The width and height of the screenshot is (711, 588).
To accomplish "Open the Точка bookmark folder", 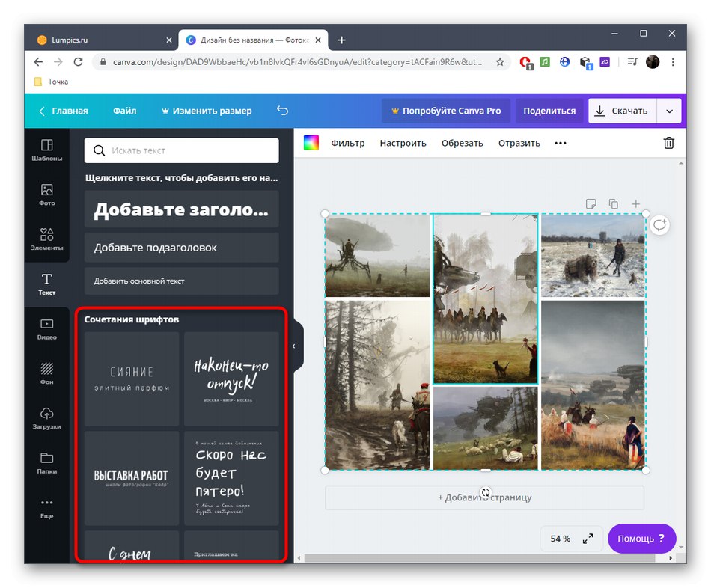I will click(x=52, y=82).
